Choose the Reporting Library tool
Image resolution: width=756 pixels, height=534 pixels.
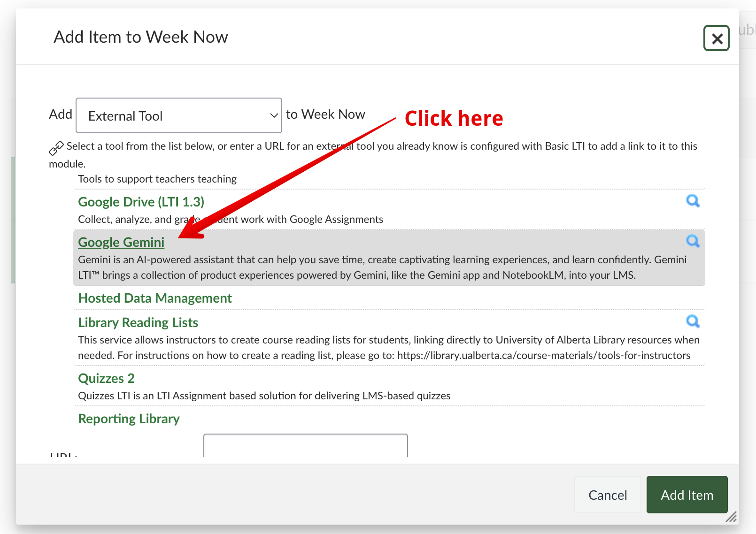coord(129,419)
